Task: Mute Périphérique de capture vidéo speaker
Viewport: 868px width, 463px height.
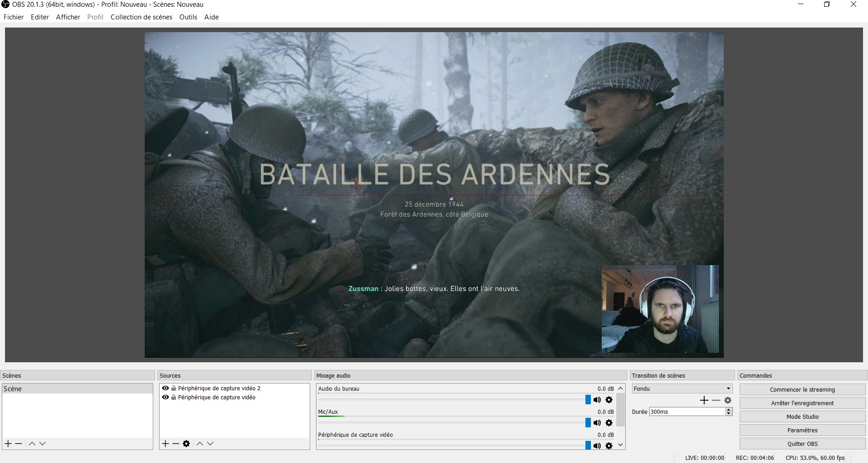Action: [597, 446]
